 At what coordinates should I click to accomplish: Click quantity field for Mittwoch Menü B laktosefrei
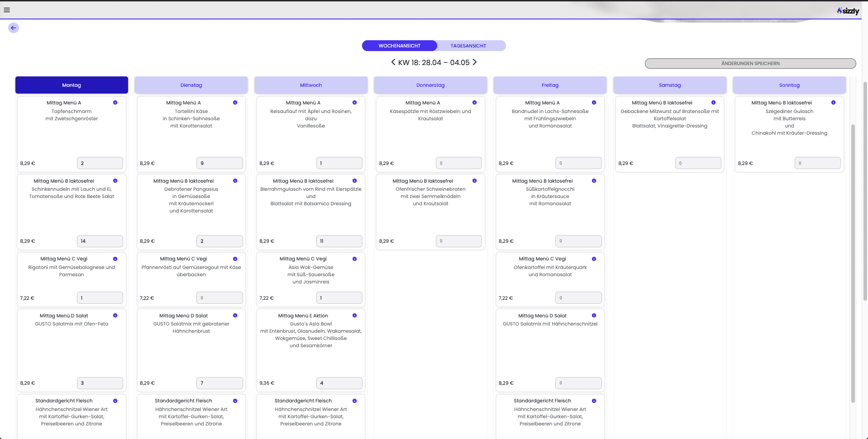339,241
